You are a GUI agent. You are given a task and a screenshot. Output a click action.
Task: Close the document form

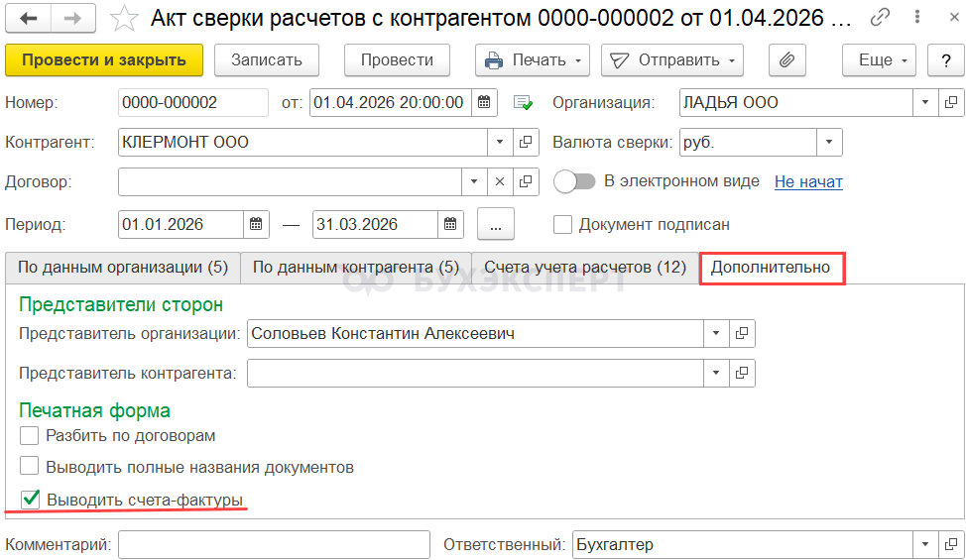954,17
